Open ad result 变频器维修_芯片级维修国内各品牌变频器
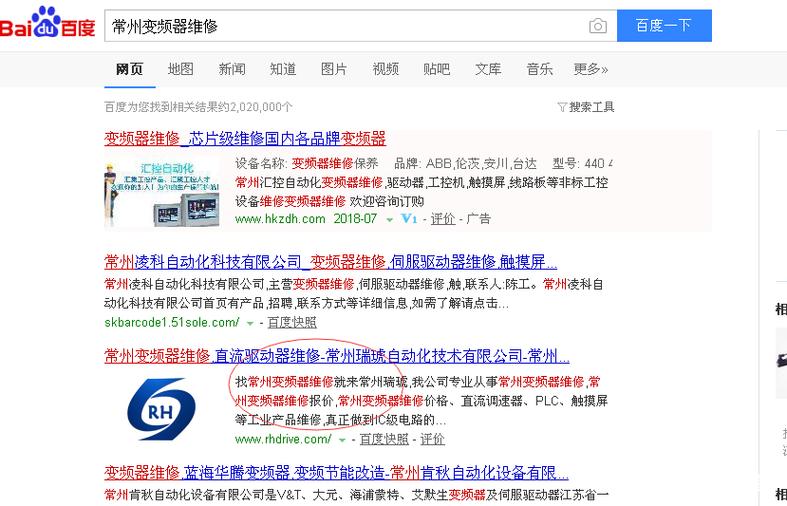787x506 pixels. click(x=245, y=139)
